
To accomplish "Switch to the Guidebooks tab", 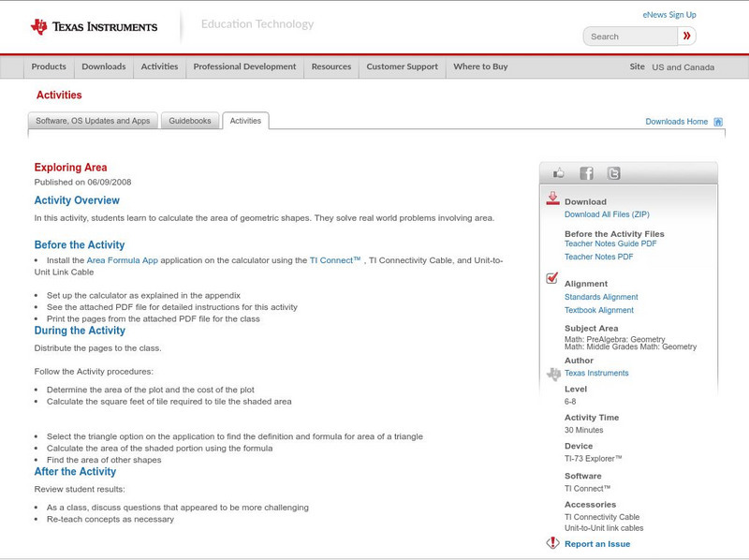I will [191, 121].
